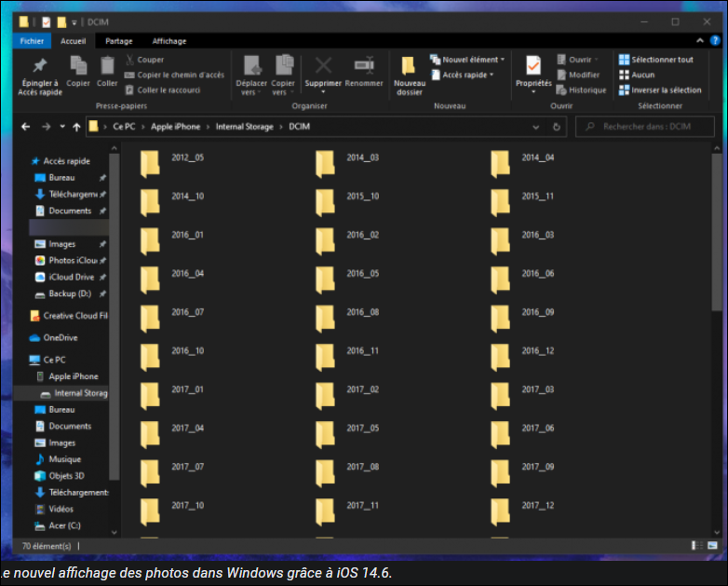Switch to the Affichage tab
The image size is (728, 586).
click(169, 41)
